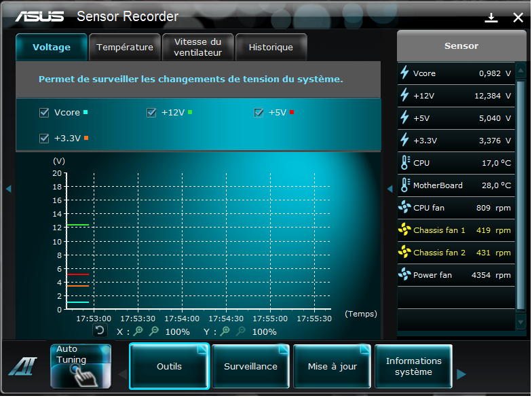Viewport: 532px width, 398px height.
Task: Collapse the Sensor panel with left arrow
Action: click(389, 189)
